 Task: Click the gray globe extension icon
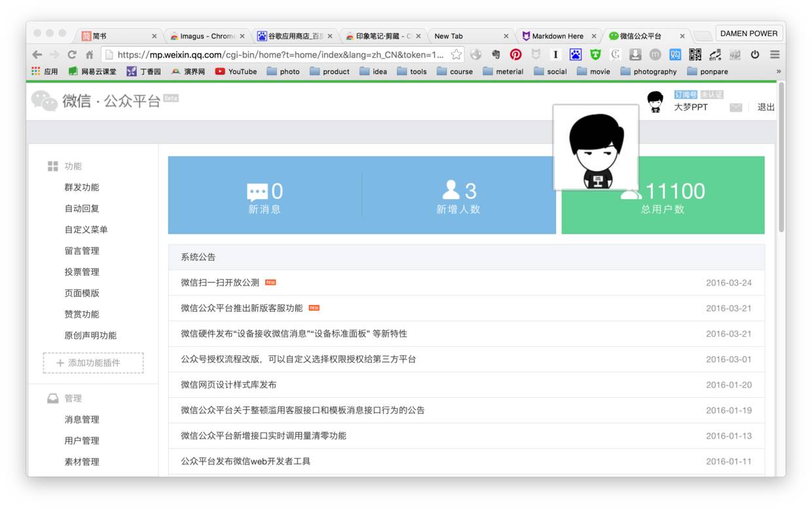tap(476, 55)
